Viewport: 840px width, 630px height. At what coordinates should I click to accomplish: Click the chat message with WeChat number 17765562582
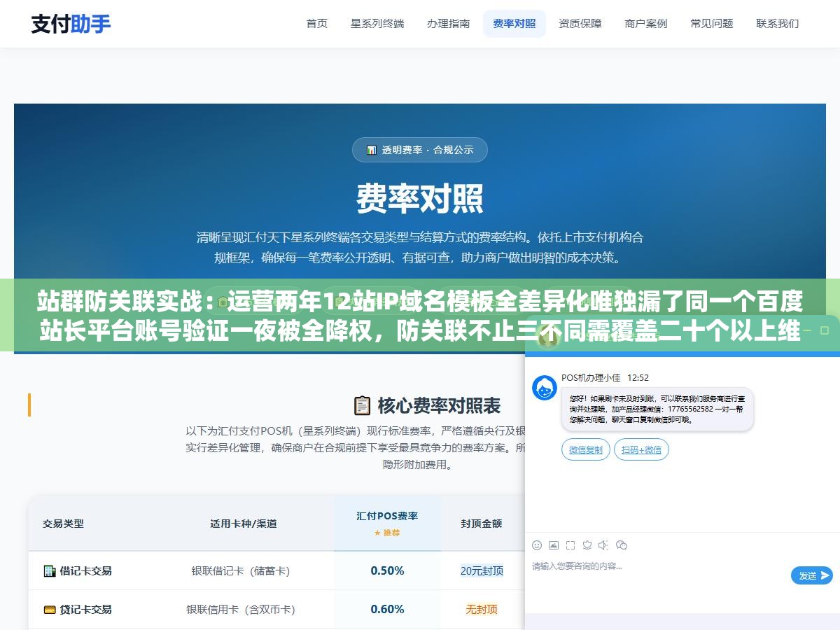point(657,409)
